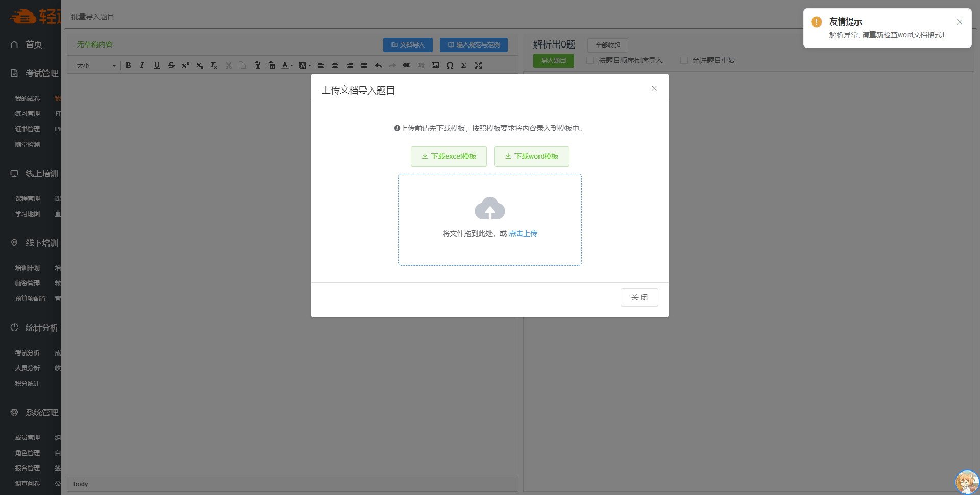This screenshot has width=980, height=495.
Task: Dismiss the 友情提示 notification
Action: tap(960, 22)
